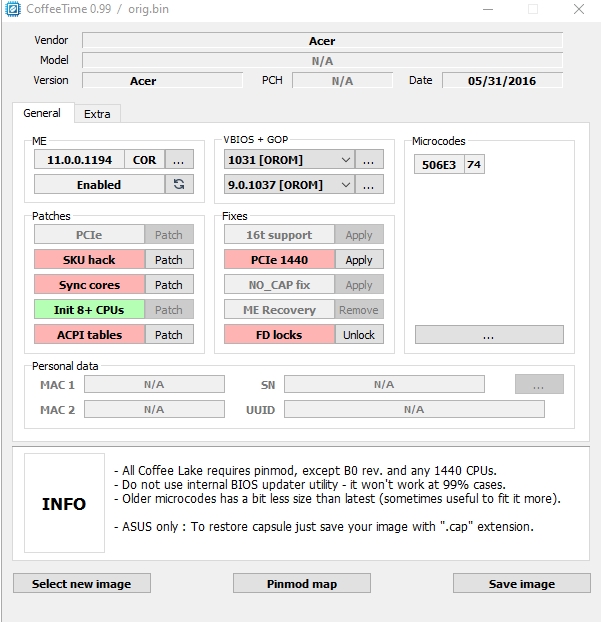This screenshot has height=622, width=601.
Task: Patch the Sync cores entry
Action: (x=169, y=284)
